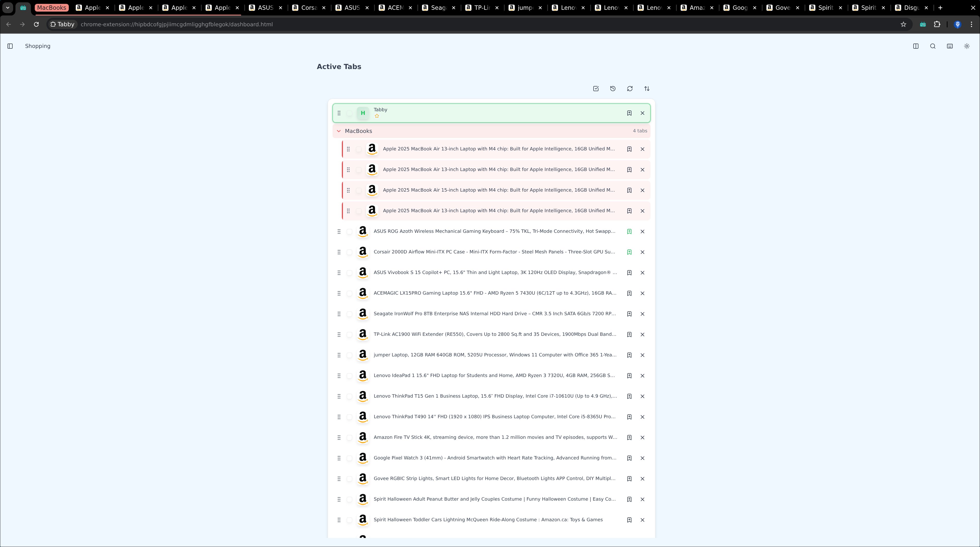Click the sort tabs arrows icon

647,89
